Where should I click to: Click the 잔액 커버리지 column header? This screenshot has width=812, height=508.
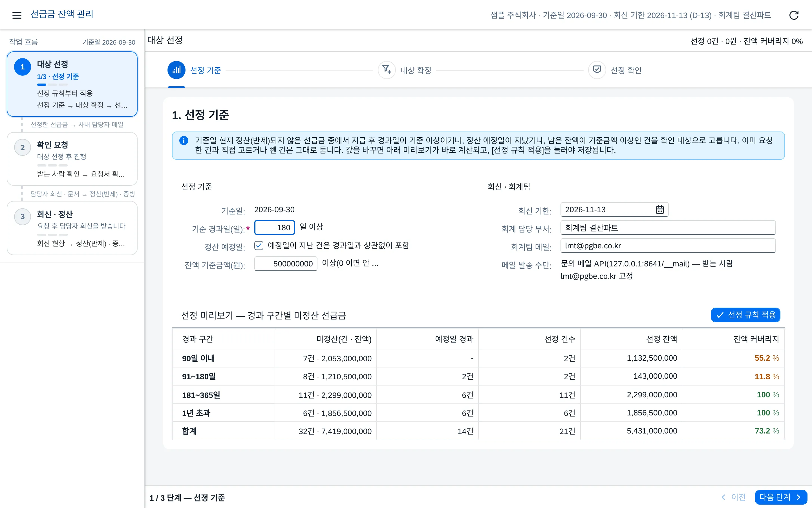coord(733,339)
